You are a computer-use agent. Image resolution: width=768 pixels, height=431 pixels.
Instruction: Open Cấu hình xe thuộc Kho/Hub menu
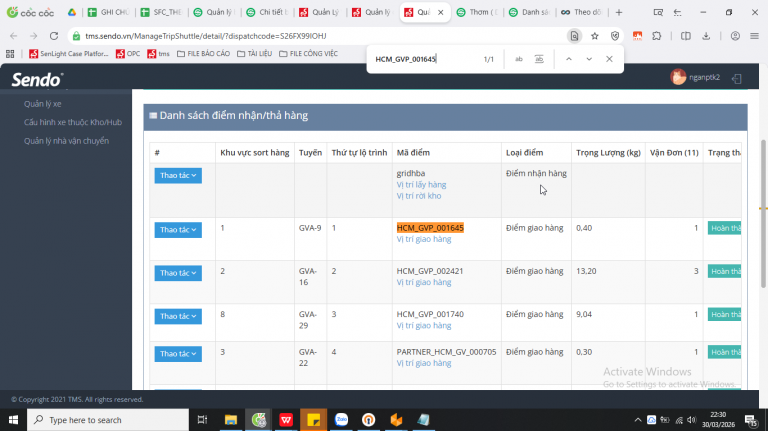tap(73, 122)
